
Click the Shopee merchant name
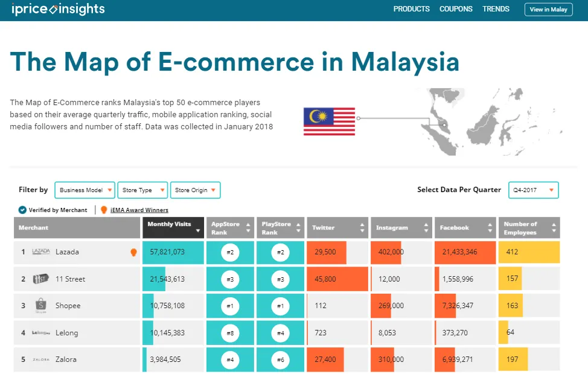[68, 306]
